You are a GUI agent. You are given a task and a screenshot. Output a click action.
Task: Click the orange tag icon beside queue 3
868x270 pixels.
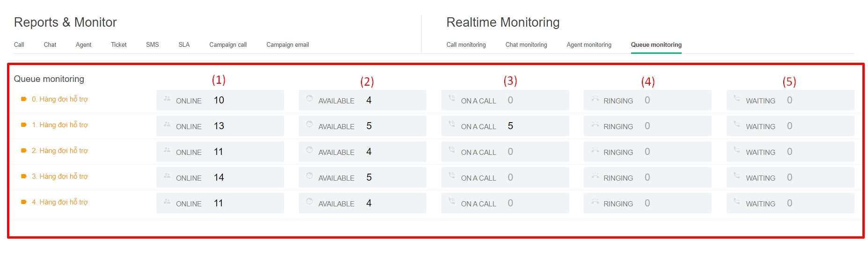click(23, 176)
